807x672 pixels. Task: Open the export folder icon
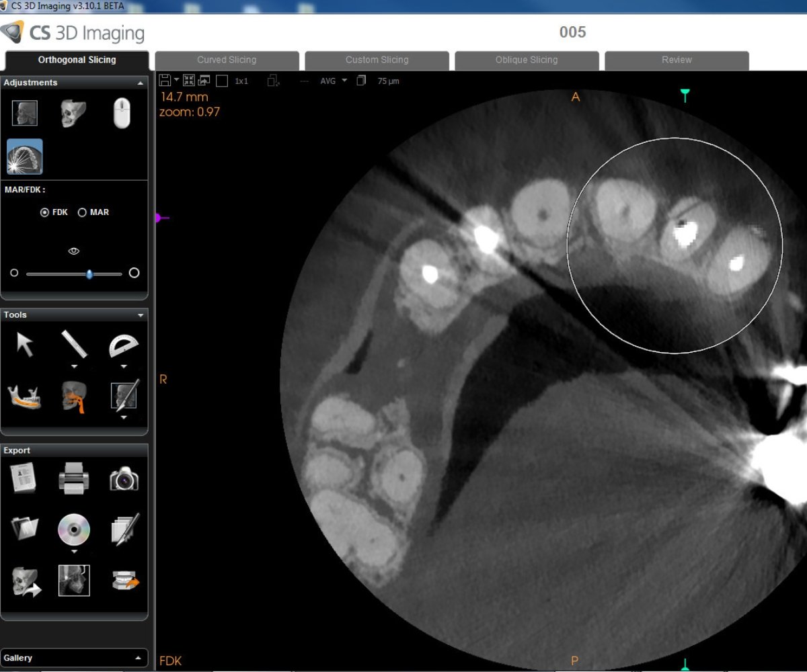(25, 529)
